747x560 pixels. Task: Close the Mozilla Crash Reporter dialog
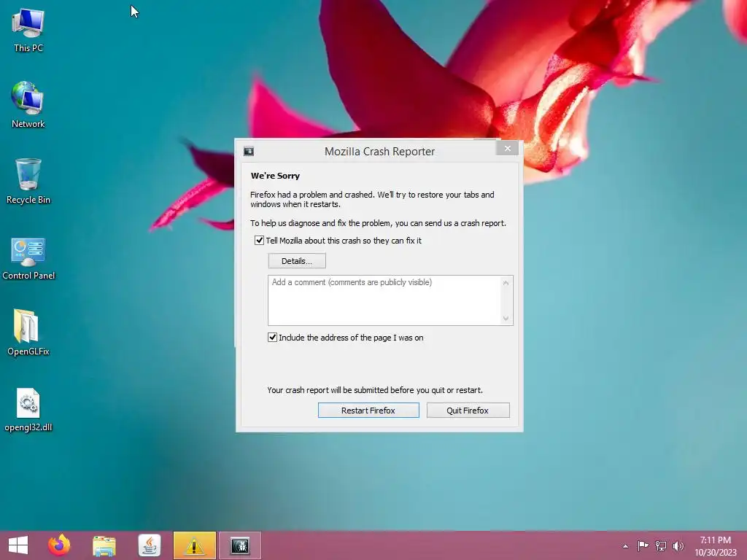[508, 149]
